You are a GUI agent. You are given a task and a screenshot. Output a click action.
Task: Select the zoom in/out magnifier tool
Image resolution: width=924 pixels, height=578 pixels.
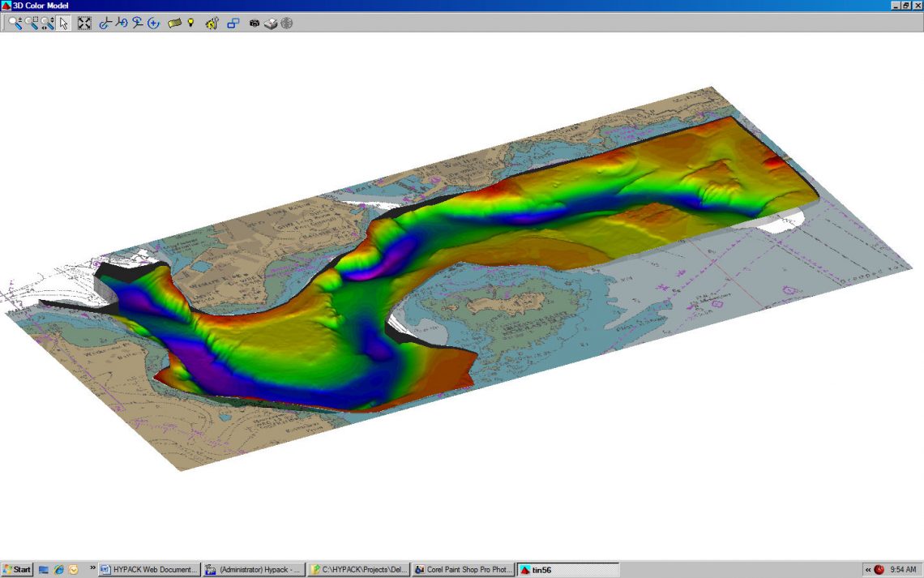(15, 24)
